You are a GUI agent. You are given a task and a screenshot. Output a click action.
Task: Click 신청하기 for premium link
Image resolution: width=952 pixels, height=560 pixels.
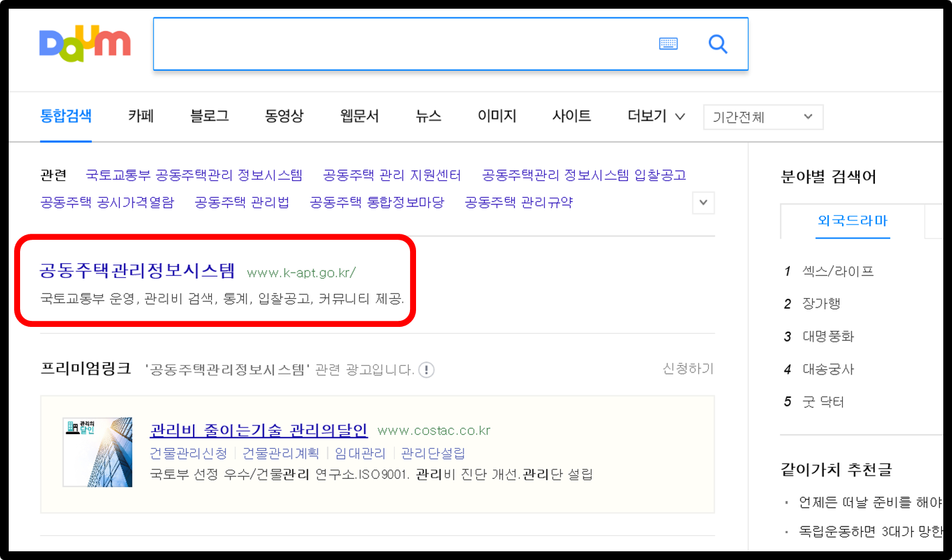tap(688, 368)
